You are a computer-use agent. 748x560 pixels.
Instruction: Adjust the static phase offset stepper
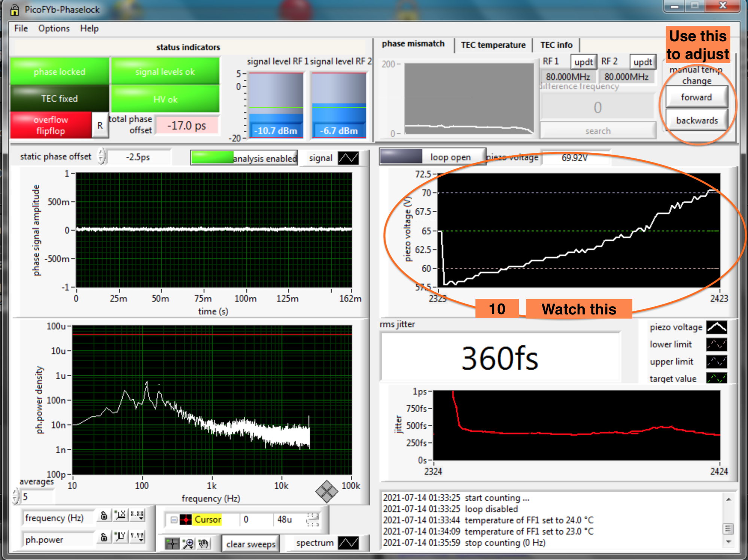click(101, 156)
